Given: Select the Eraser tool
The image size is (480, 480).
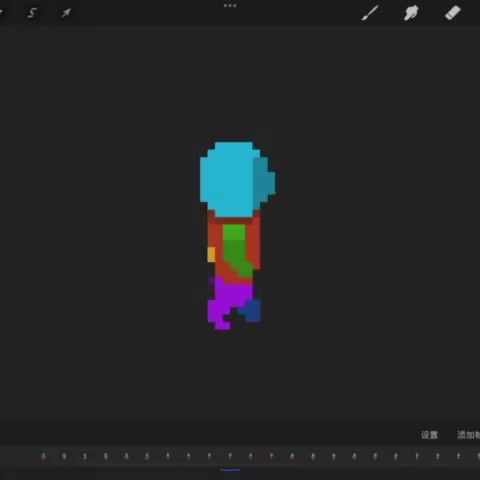Looking at the screenshot, I should pyautogui.click(x=453, y=13).
